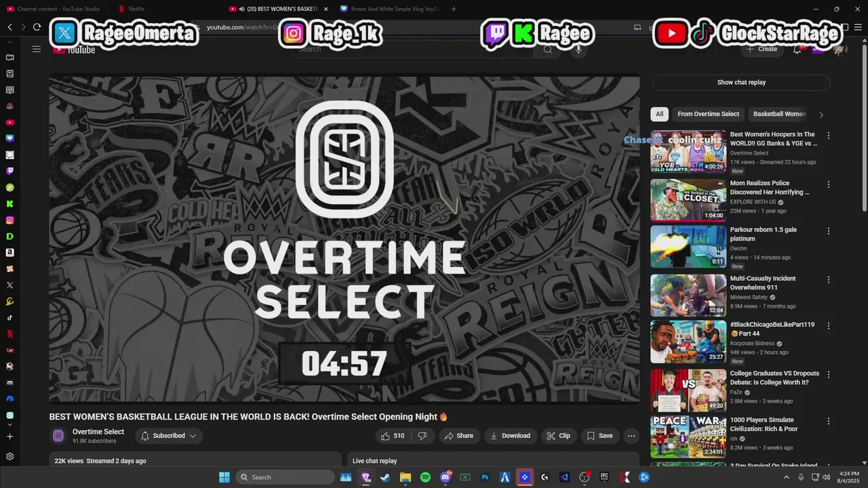Viewport: 868px width, 488px height.
Task: Open Discord from the Windows taskbar
Action: click(446, 477)
